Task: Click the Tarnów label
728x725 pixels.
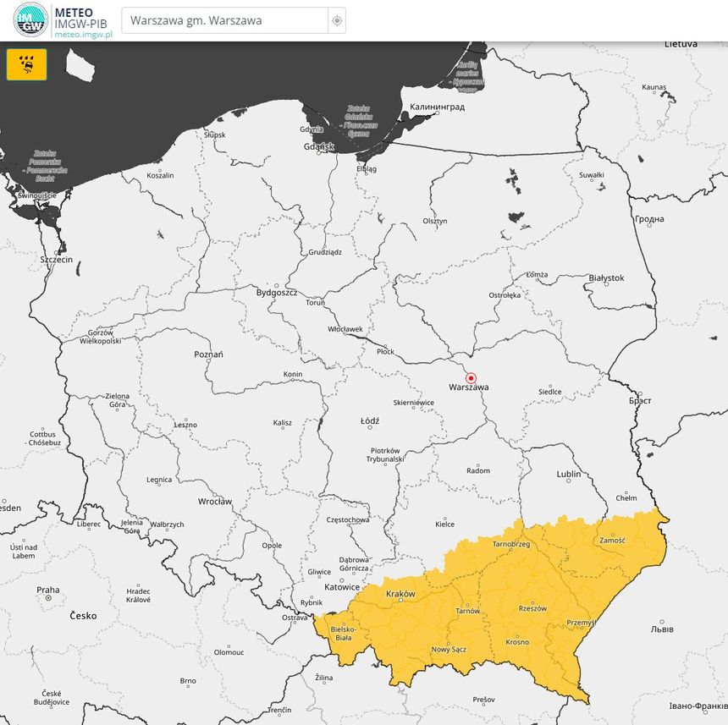Action: [467, 611]
